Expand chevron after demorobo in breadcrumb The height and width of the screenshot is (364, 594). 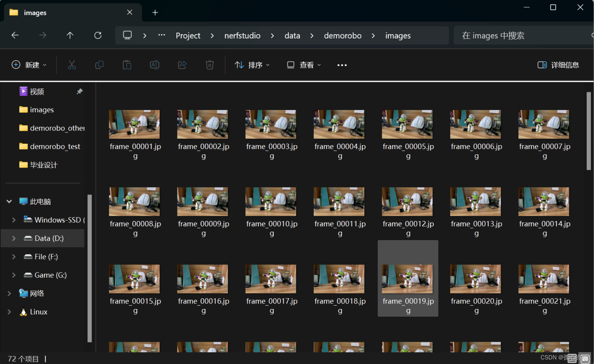point(373,35)
